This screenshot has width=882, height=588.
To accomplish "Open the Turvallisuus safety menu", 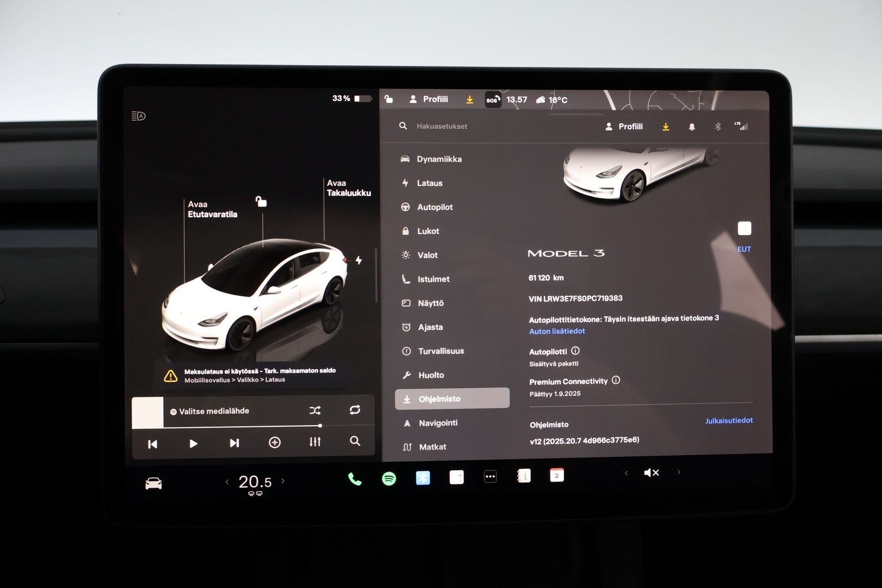I will point(433,351).
